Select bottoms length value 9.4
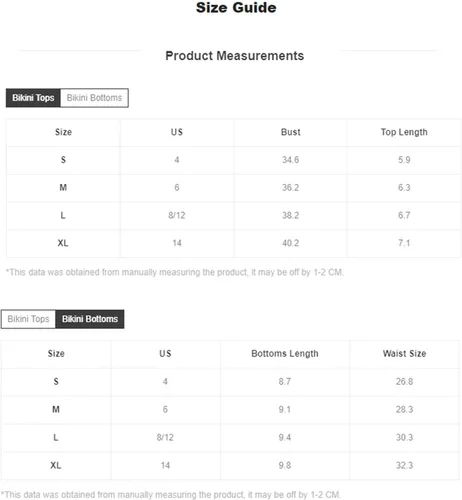This screenshot has width=462, height=500. click(x=285, y=437)
